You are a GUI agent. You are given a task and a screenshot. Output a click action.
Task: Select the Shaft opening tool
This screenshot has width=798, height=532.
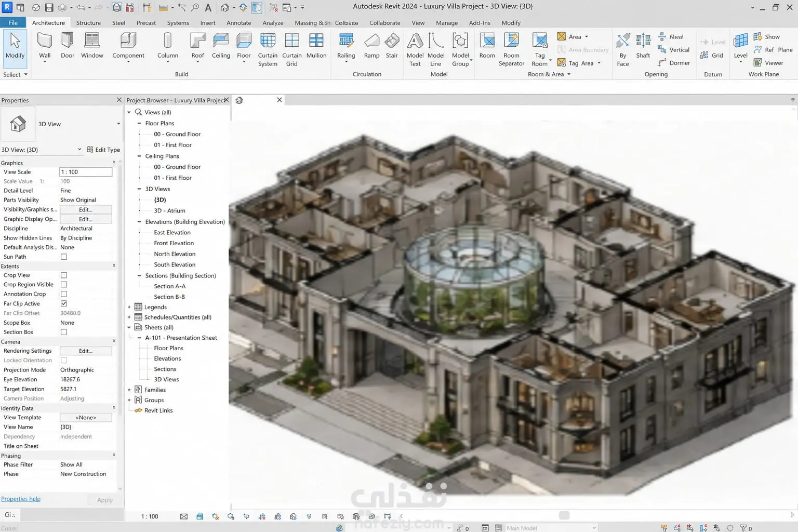[x=643, y=46]
